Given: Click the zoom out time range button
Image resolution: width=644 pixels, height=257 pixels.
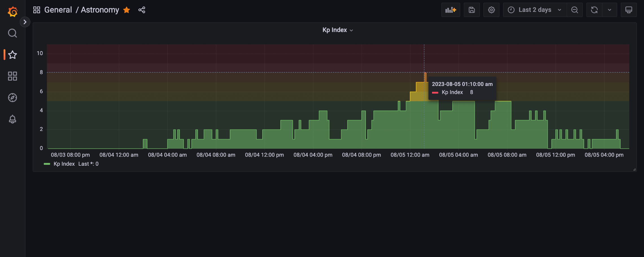Looking at the screenshot, I should pos(574,10).
